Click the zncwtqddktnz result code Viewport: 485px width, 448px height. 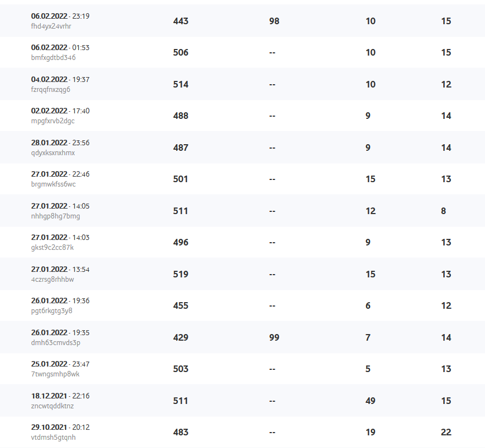[x=52, y=406]
